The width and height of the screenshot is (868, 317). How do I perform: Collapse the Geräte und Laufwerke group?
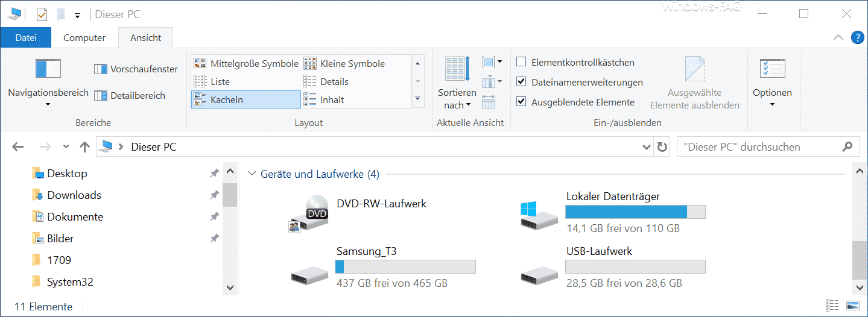252,174
